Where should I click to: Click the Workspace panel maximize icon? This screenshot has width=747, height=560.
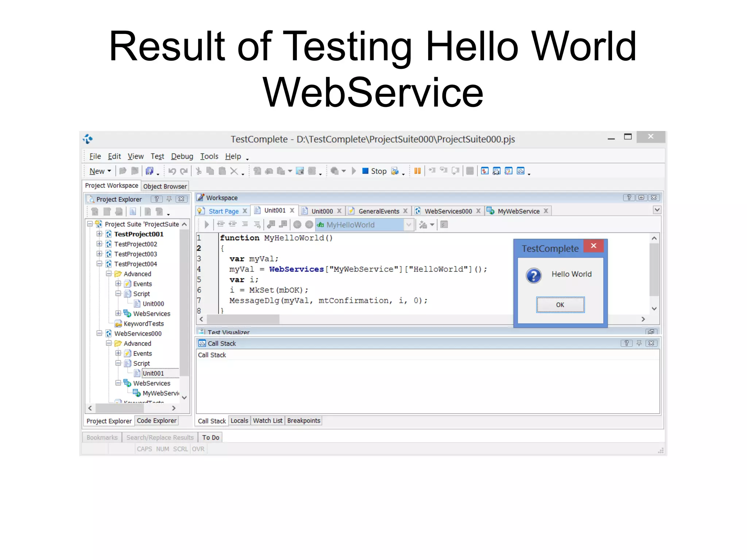click(x=641, y=198)
